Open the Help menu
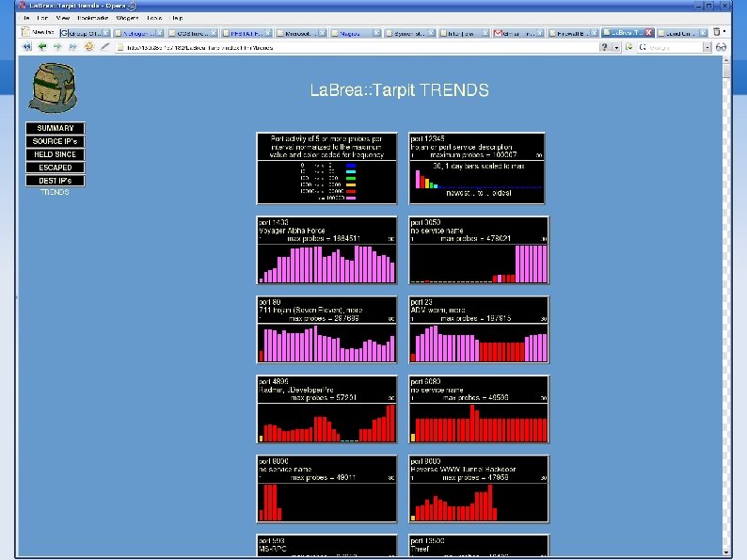This screenshot has width=747, height=560. tap(177, 18)
